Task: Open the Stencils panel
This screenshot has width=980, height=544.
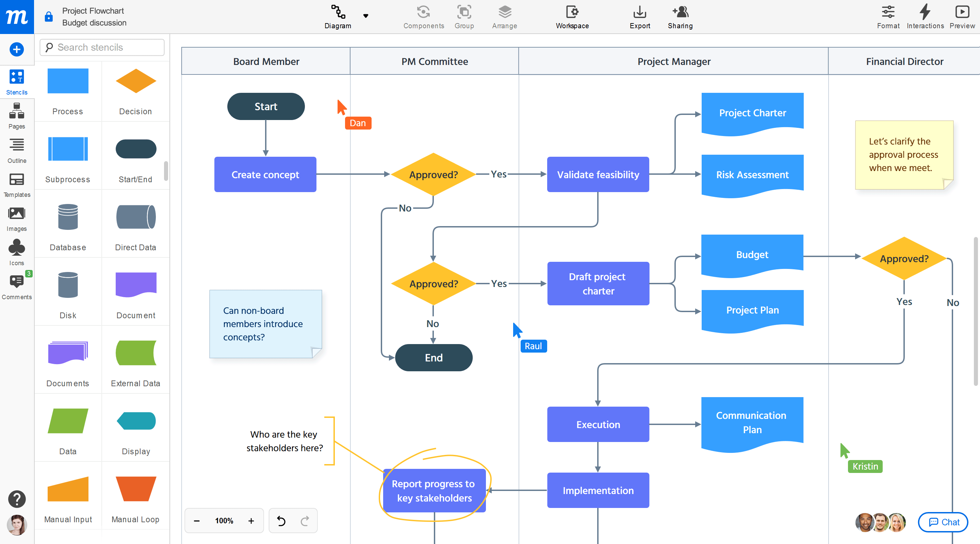Action: [16, 82]
